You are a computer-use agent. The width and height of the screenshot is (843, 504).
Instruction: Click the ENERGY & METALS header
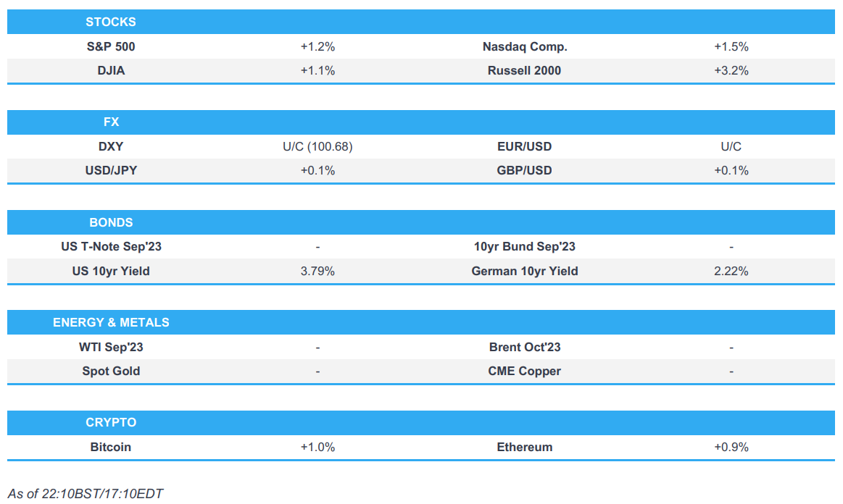point(111,322)
